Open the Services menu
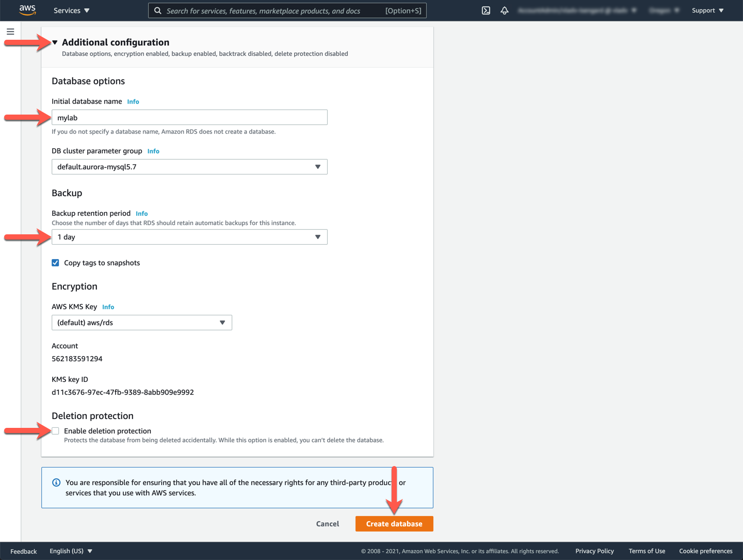This screenshot has width=743, height=560. click(x=71, y=10)
